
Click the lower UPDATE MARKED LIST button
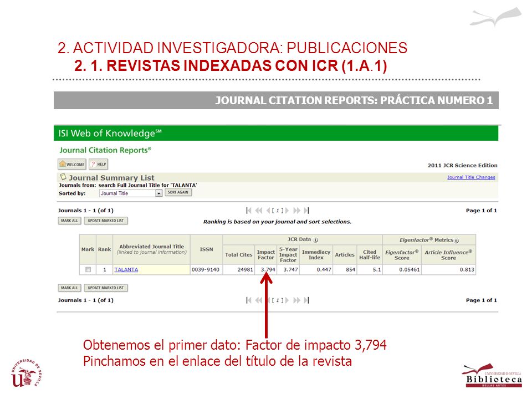click(x=106, y=288)
